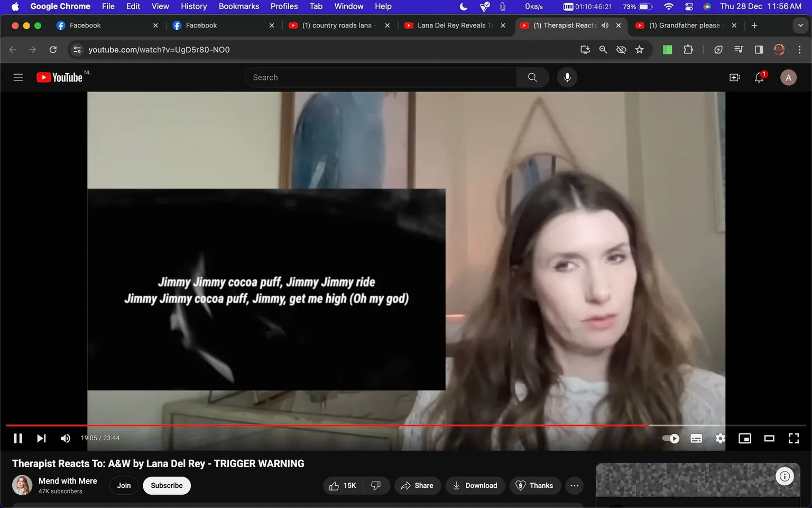Mute the video volume
The image size is (812, 508).
coord(65,438)
